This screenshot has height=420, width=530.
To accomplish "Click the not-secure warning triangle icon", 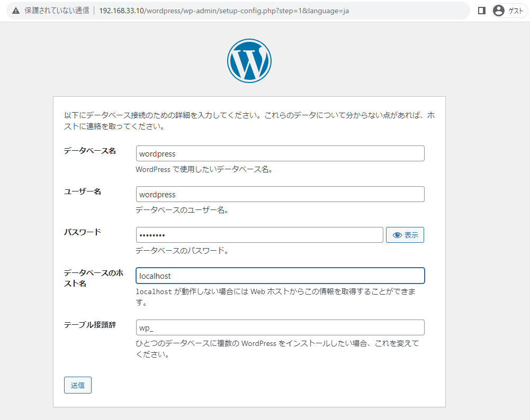I will coord(15,11).
